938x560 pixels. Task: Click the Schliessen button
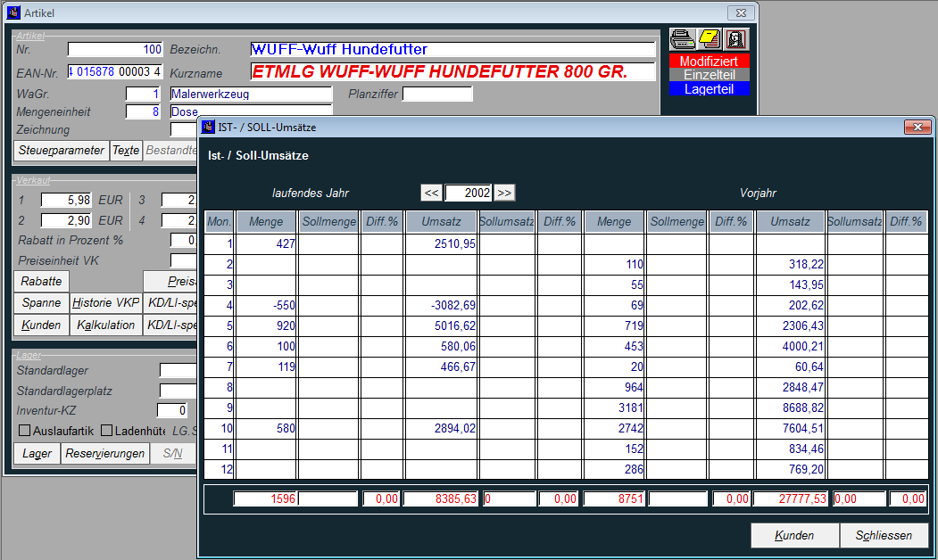point(884,536)
